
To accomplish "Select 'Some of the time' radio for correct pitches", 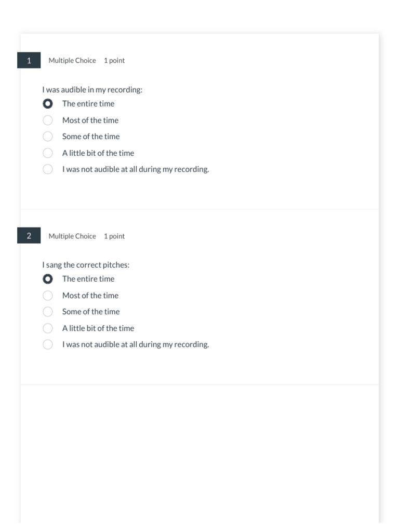I will 48,312.
